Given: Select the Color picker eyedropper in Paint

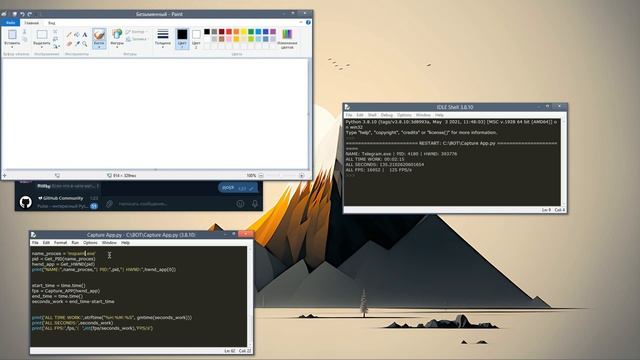Looking at the screenshot, I should (77, 44).
